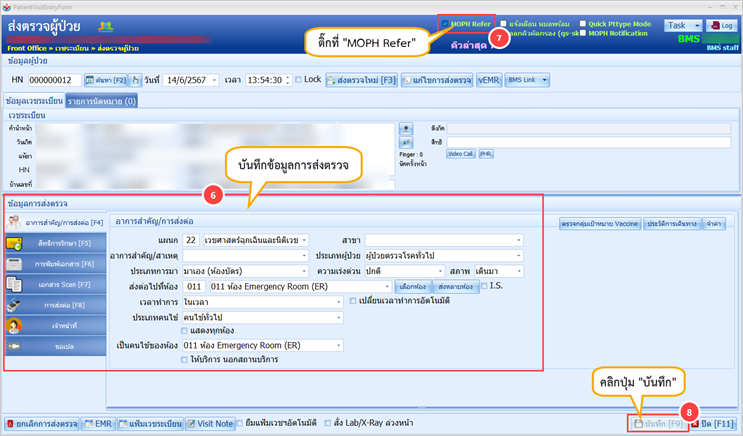
Task: Open the การส่งต่อ [F8] section
Action: click(x=56, y=305)
